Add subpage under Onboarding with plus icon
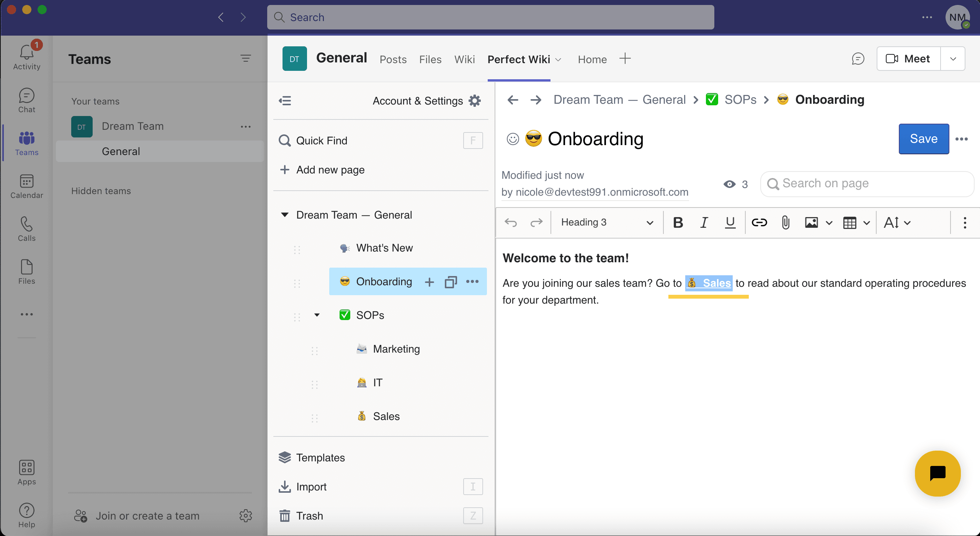The height and width of the screenshot is (536, 980). pyautogui.click(x=430, y=282)
